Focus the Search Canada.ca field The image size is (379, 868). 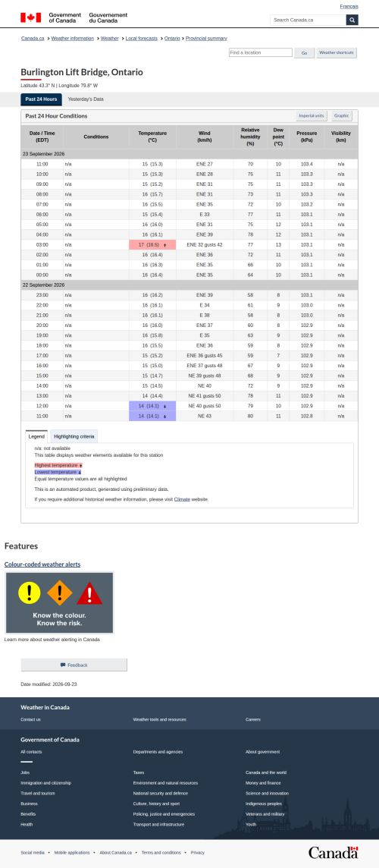[309, 20]
